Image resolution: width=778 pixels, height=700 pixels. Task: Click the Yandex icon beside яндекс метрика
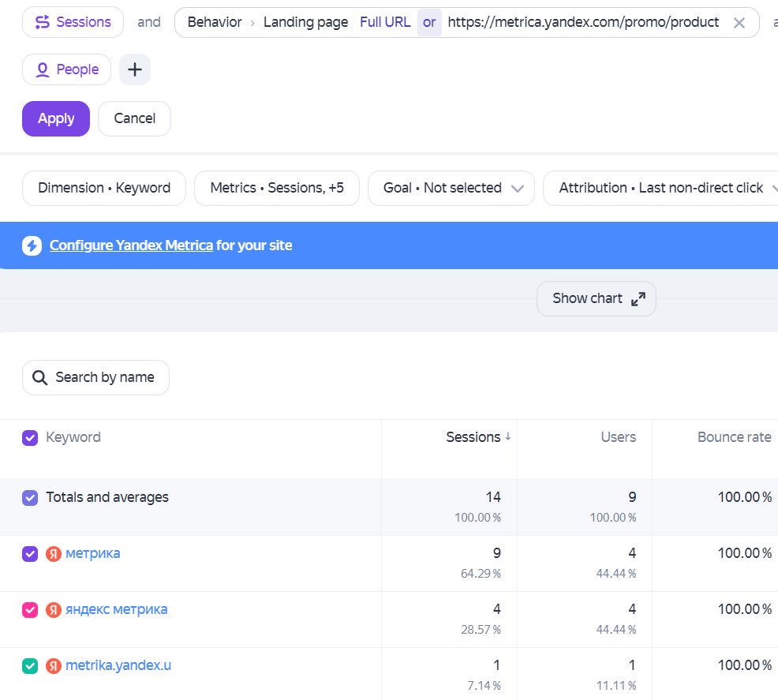(x=54, y=610)
